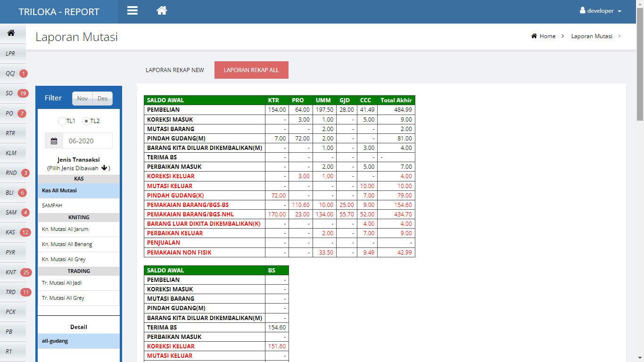This screenshot has width=644, height=362.
Task: Select all-gudang detail item
Action: [79, 341]
